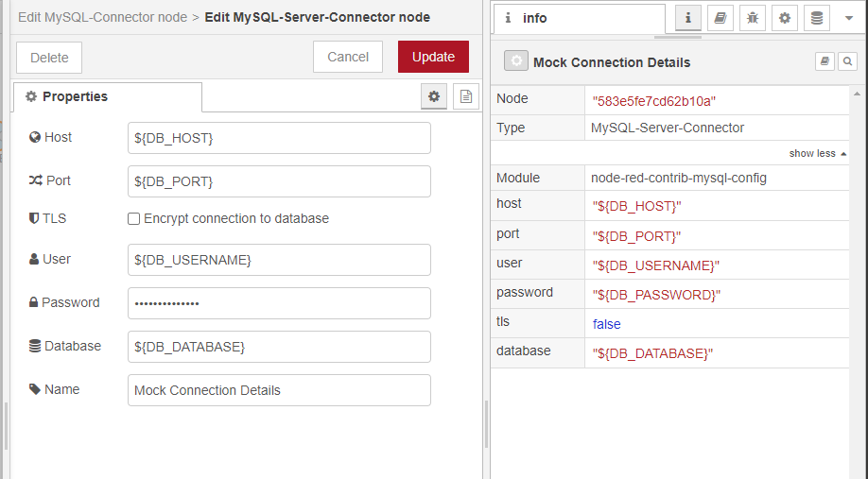Viewport: 868px width, 479px height.
Task: Click the tag icon beside Name
Action: (35, 389)
